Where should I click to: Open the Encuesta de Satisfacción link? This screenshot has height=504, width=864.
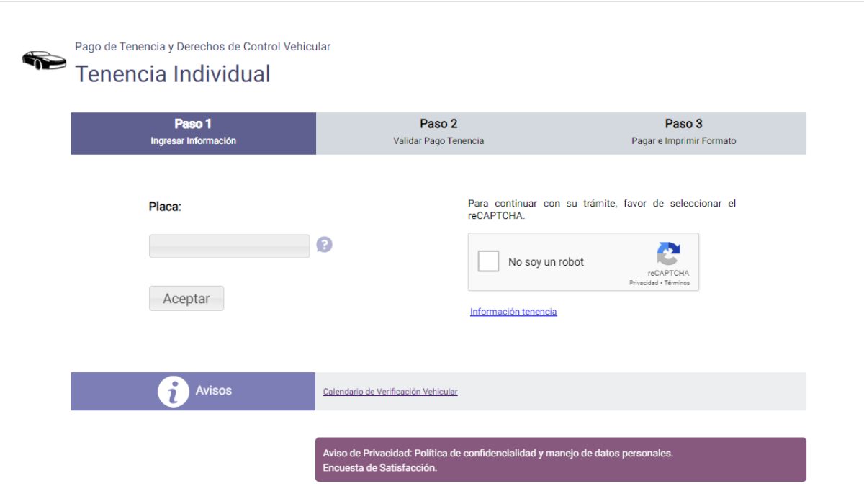(379, 468)
